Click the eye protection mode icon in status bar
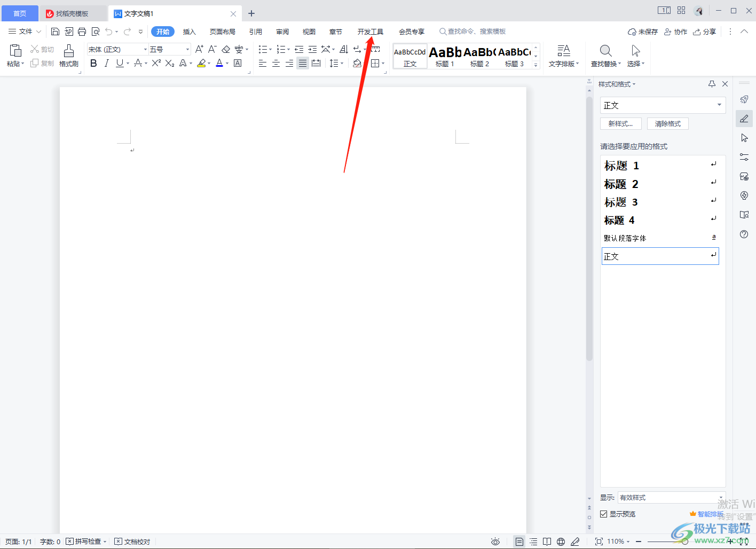The width and height of the screenshot is (756, 549). (495, 542)
